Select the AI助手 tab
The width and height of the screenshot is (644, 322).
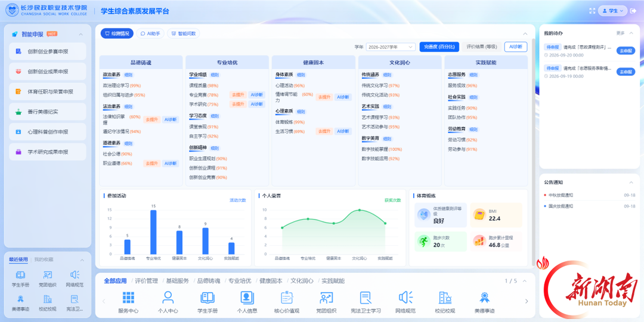(x=150, y=33)
